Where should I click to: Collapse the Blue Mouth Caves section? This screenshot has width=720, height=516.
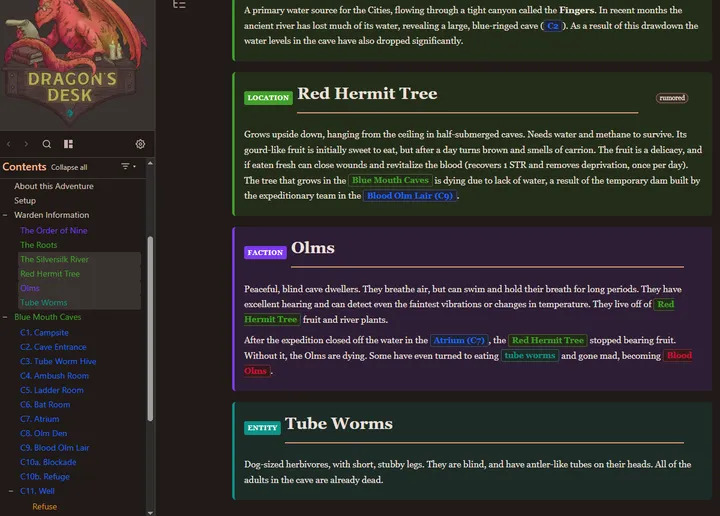point(5,317)
